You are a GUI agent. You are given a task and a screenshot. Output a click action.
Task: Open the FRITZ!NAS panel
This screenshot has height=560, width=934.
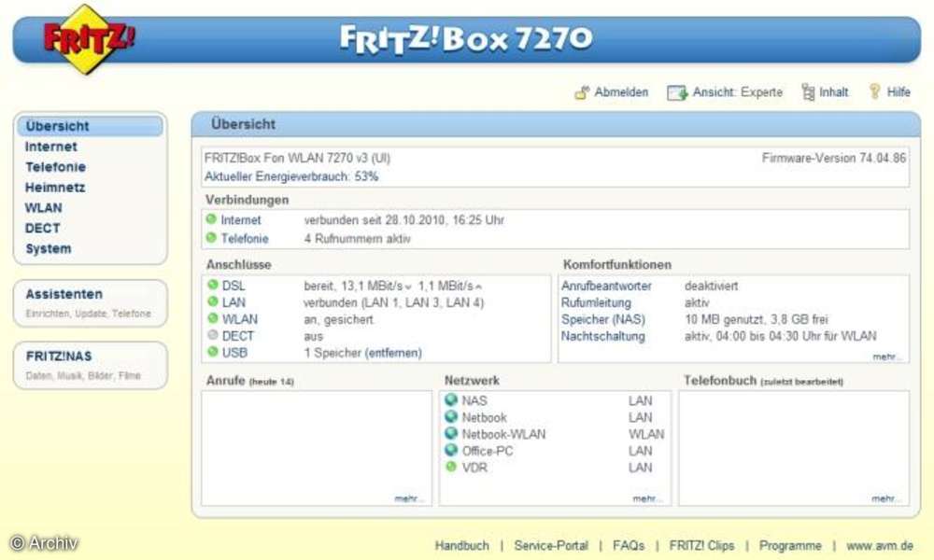click(90, 365)
